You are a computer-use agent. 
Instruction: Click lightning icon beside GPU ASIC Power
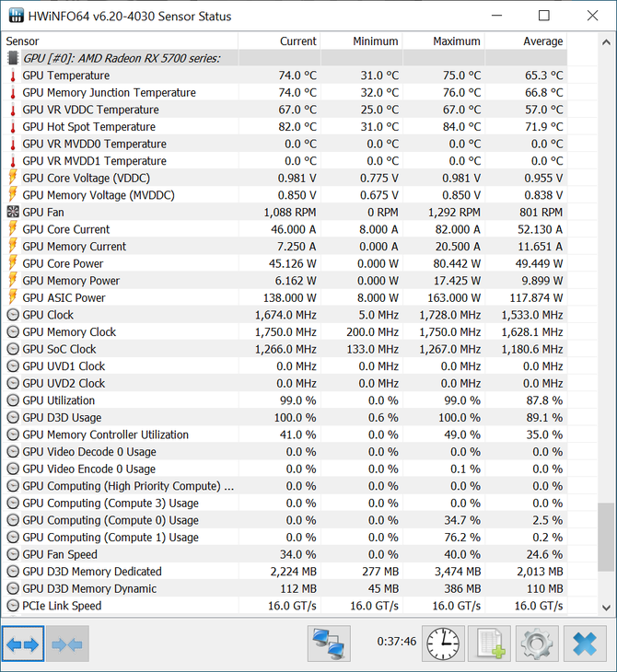click(x=13, y=297)
